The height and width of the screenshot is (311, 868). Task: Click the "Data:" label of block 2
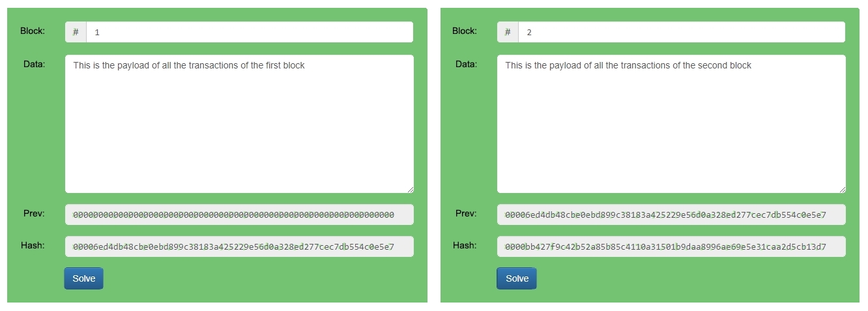tap(466, 64)
